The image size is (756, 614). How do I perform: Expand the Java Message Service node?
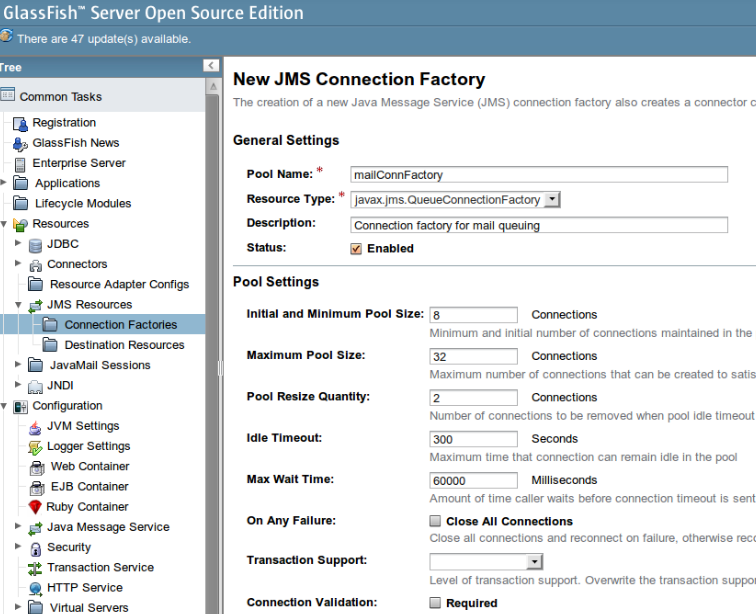click(x=18, y=526)
